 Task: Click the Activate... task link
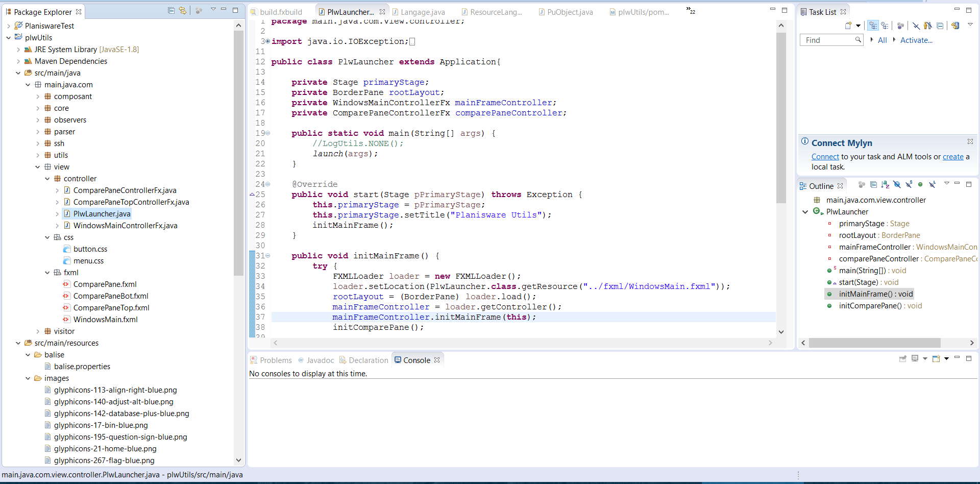pos(916,40)
